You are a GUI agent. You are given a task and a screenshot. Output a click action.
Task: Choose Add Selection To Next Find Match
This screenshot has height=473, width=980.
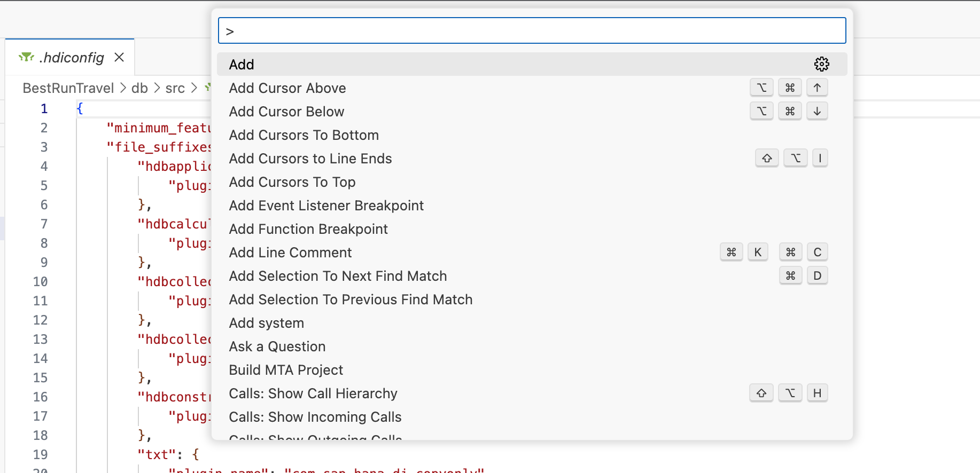(532, 275)
